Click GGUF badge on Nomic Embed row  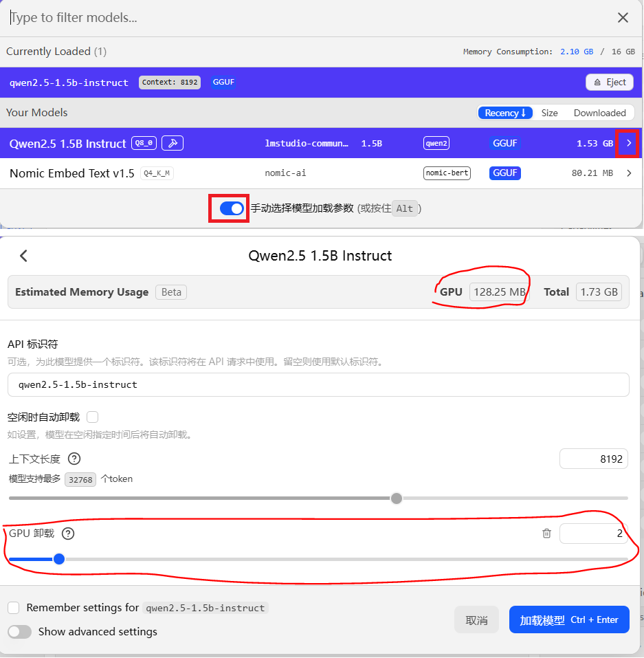click(x=504, y=173)
